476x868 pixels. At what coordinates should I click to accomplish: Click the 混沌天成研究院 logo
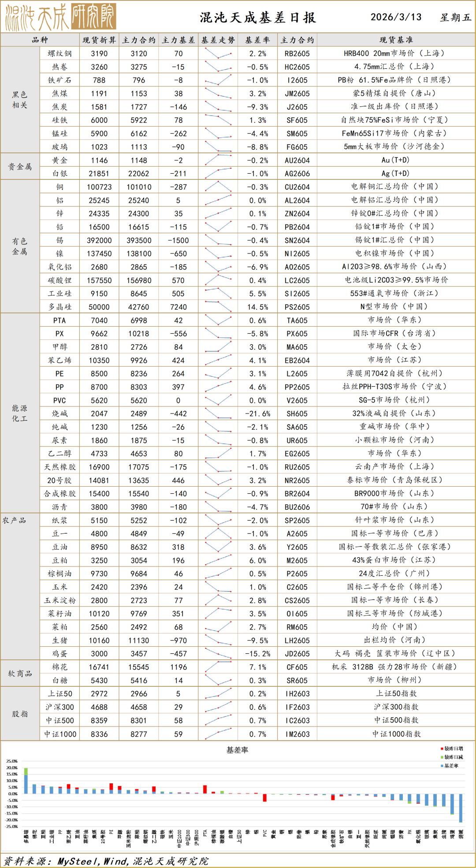pyautogui.click(x=60, y=17)
